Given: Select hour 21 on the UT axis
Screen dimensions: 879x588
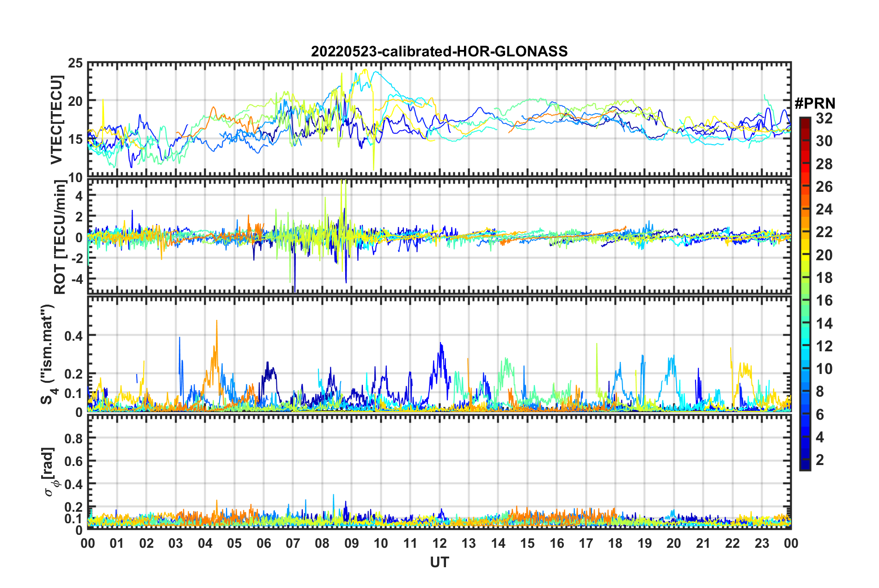Looking at the screenshot, I should [703, 543].
